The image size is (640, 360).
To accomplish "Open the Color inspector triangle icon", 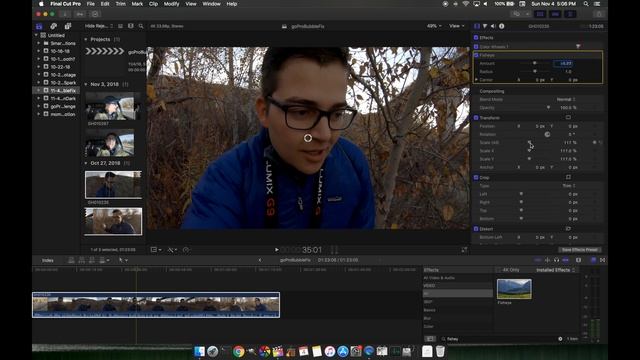I will (485, 26).
